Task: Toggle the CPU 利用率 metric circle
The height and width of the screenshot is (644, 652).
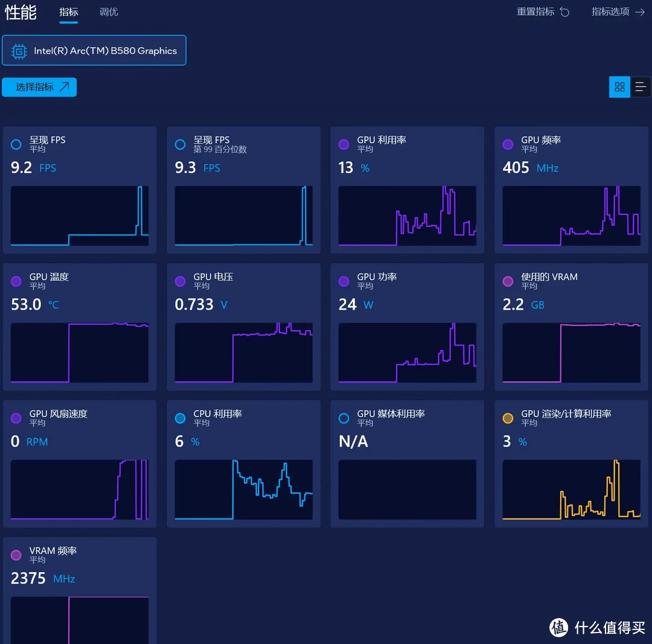Action: [x=180, y=418]
